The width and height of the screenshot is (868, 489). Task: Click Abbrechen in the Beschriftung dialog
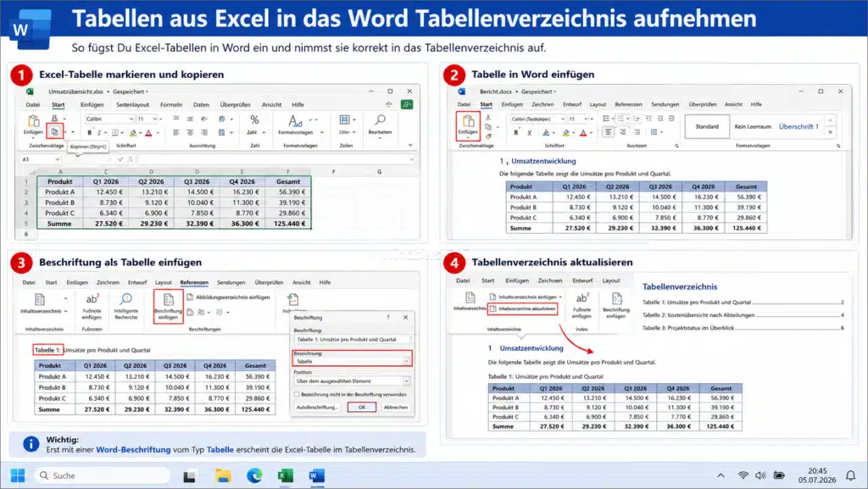396,407
